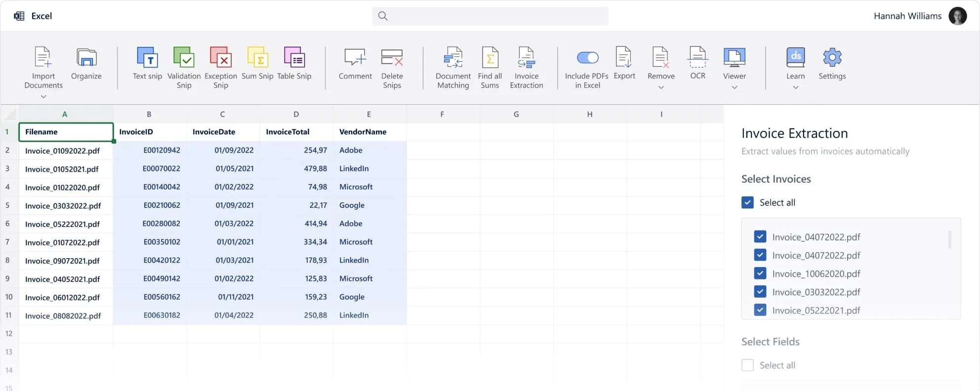The height and width of the screenshot is (391, 980).
Task: Select the Validation Snip tool
Action: click(184, 58)
